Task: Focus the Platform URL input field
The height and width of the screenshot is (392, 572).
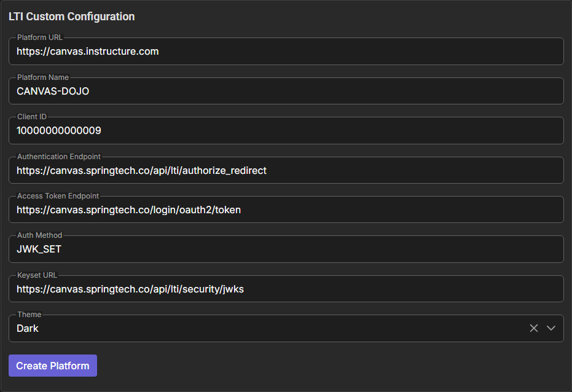Action: click(286, 52)
